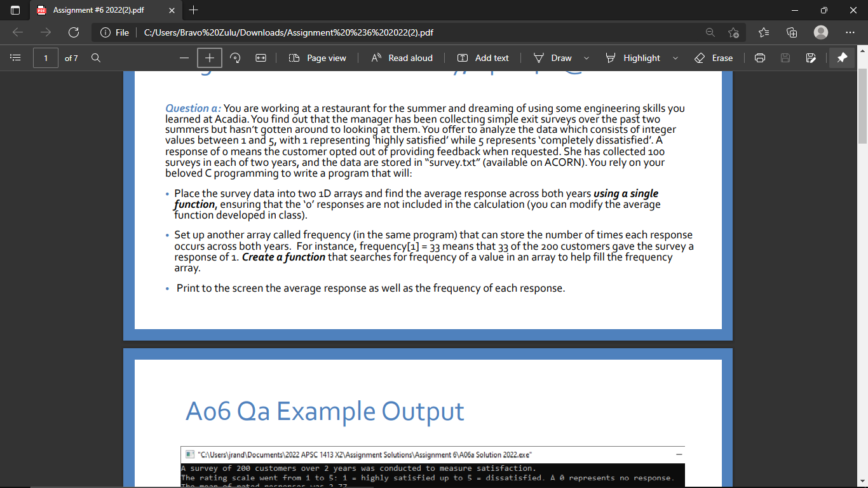The image size is (868, 488).
Task: Select the Erase annotation tool
Action: [x=714, y=58]
